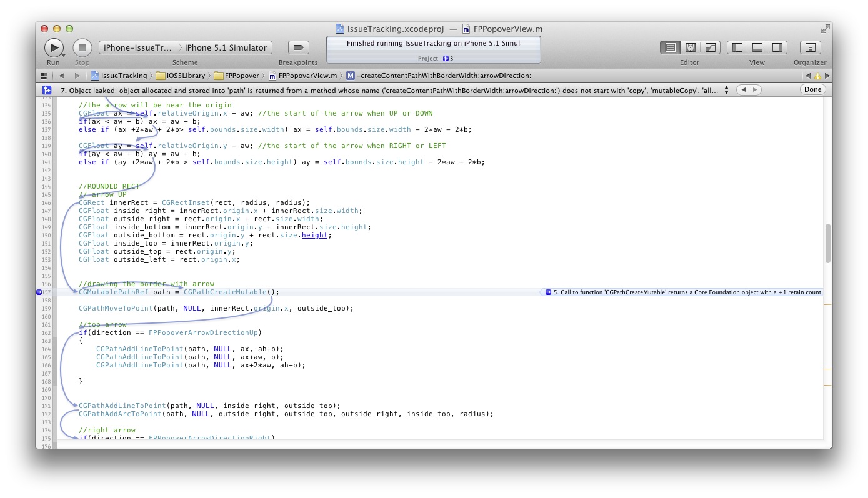
Task: Click the CGFloat outside_left code line
Action: tap(159, 259)
